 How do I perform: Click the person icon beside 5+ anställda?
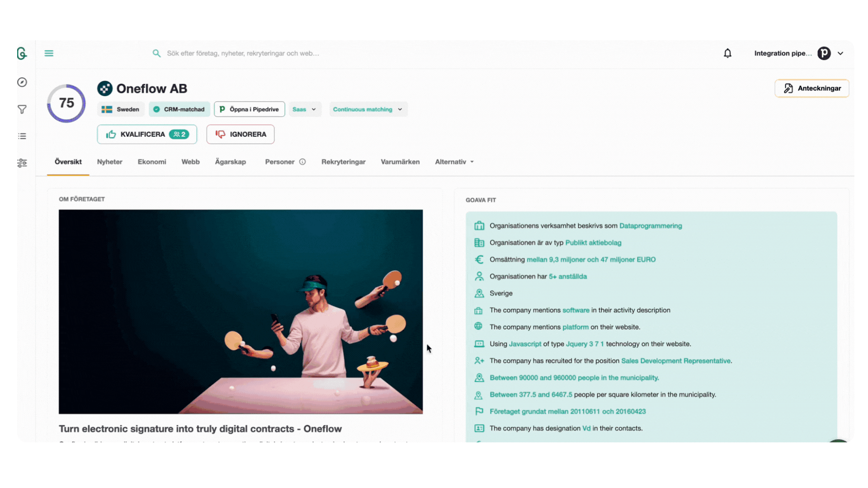479,276
